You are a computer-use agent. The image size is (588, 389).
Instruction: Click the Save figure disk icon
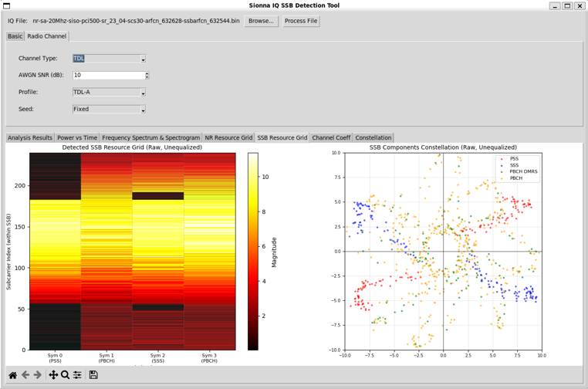(93, 375)
